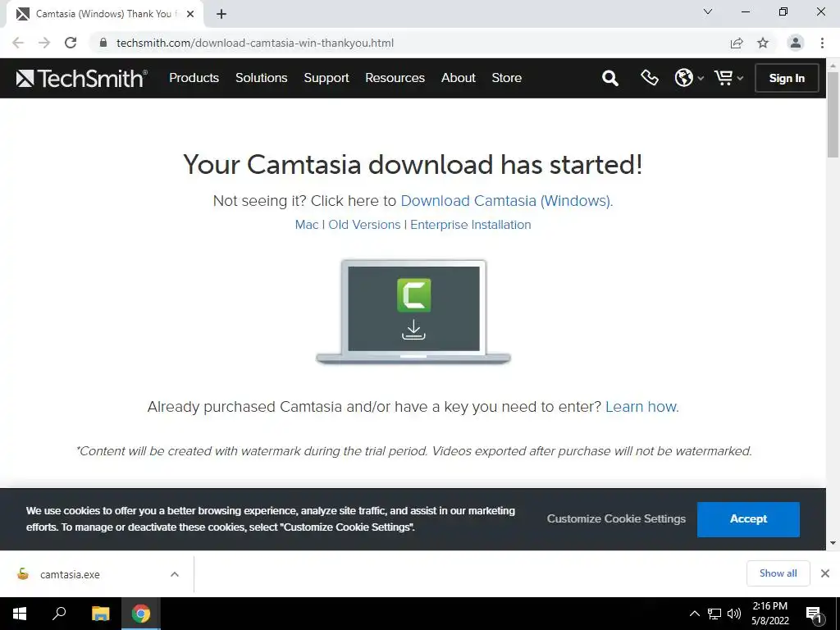View site info via lock icon
Screen dimensions: 840x630
coord(103,43)
